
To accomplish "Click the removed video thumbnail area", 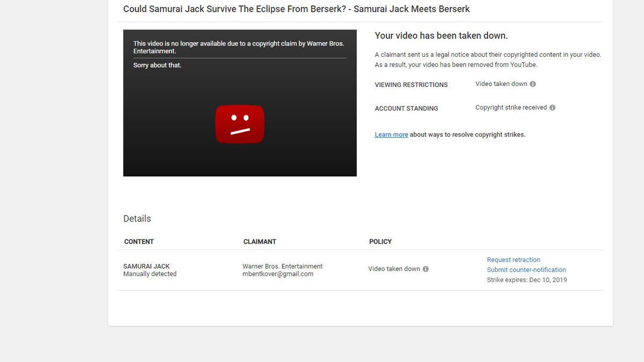I will 240,103.
